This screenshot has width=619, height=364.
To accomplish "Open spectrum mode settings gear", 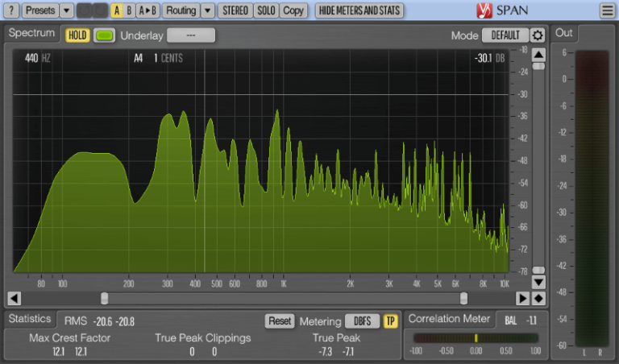I will (538, 35).
